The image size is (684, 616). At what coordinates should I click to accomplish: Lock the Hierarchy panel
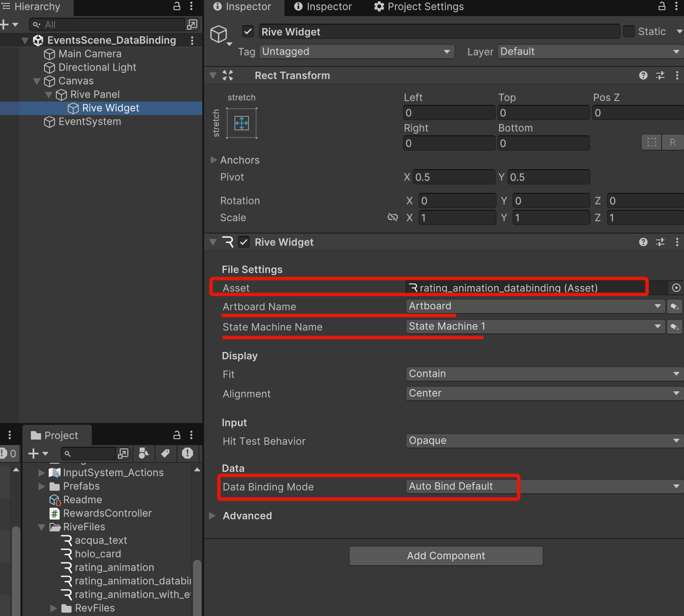click(x=177, y=6)
